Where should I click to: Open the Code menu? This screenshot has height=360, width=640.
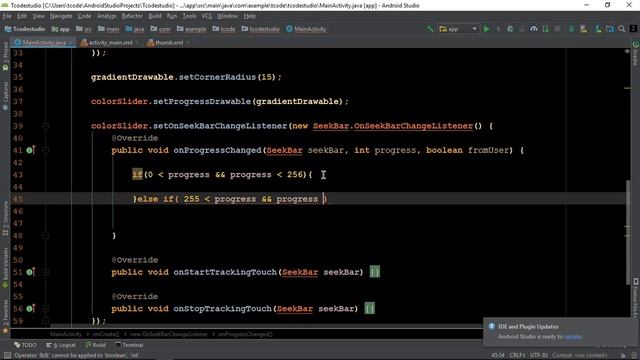(x=84, y=16)
